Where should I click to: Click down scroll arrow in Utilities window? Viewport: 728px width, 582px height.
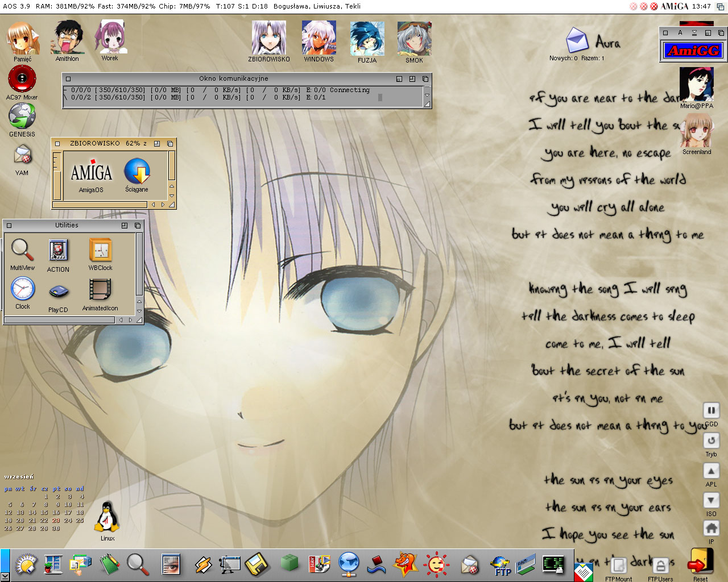(x=139, y=311)
